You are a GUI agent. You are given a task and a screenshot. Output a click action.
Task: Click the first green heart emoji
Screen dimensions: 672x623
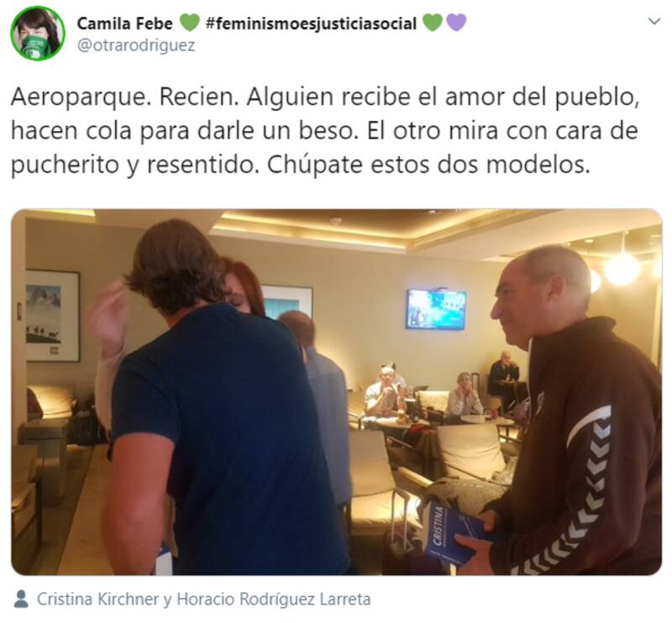(190, 23)
